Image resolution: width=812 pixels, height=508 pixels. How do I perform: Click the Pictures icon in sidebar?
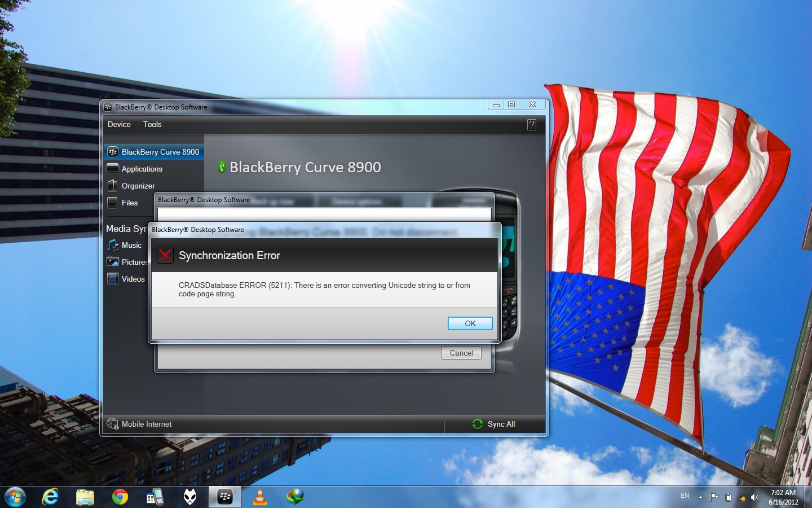tap(113, 262)
